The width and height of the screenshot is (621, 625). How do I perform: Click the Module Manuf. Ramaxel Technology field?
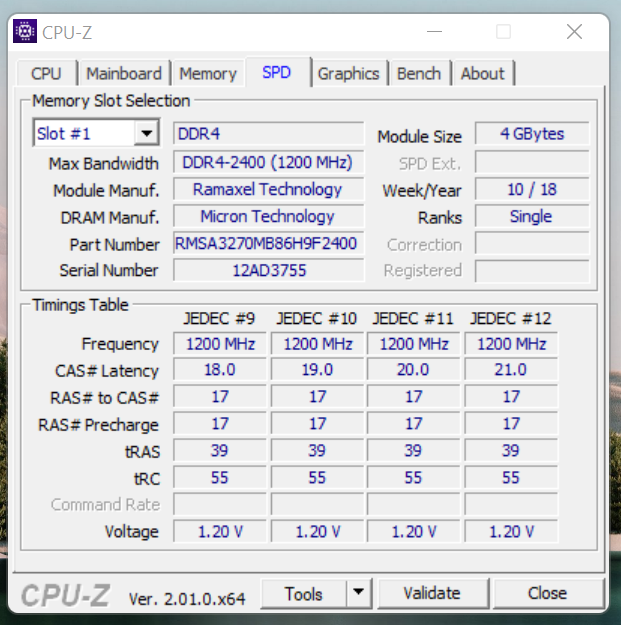[x=267, y=189]
